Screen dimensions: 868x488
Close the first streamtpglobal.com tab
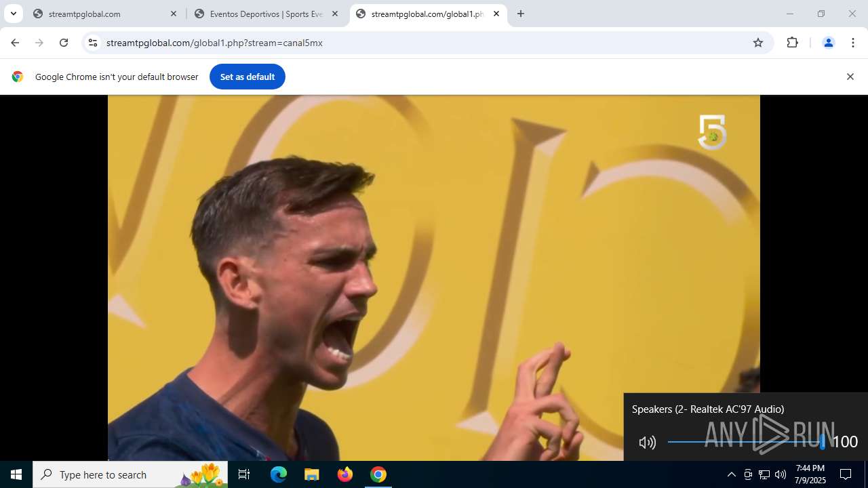tap(174, 14)
